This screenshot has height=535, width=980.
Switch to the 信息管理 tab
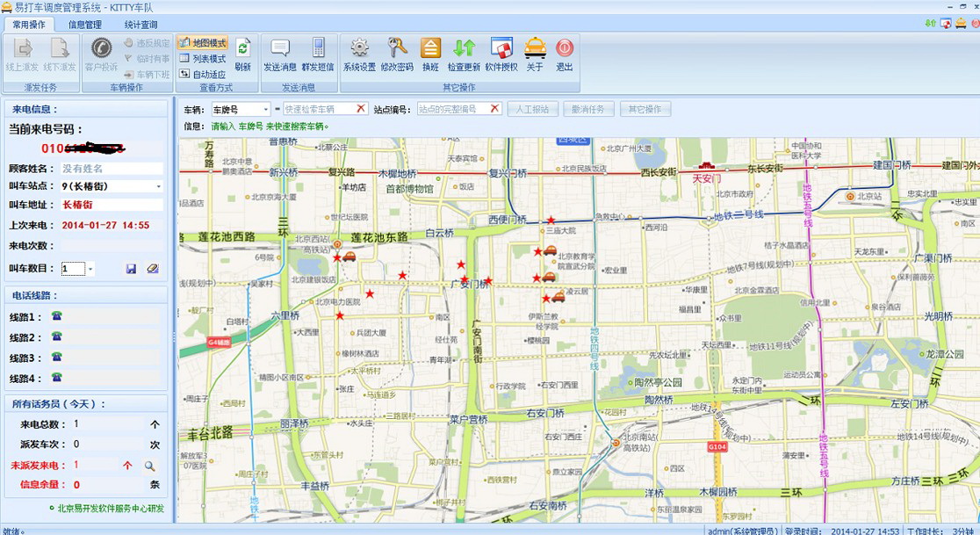(85, 25)
